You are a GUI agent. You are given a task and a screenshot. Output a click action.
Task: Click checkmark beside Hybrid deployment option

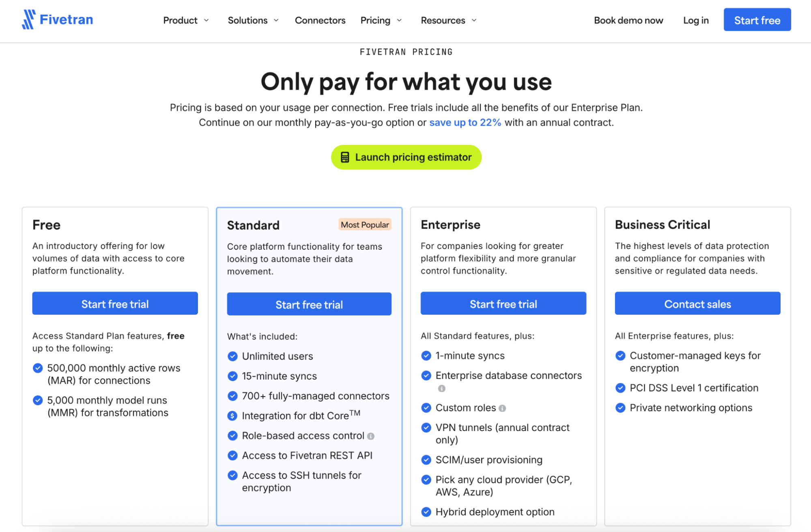[x=426, y=512]
